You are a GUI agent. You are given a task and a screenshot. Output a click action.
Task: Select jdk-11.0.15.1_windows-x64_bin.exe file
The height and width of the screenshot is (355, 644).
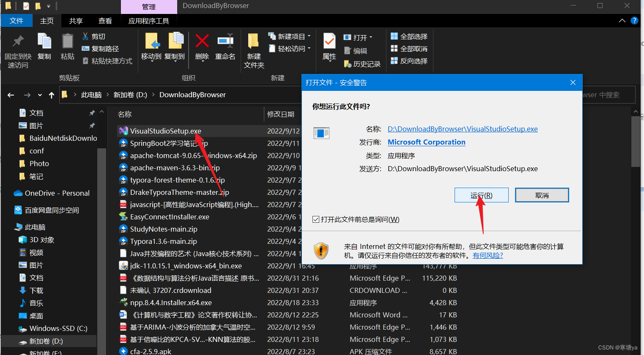[x=186, y=266]
